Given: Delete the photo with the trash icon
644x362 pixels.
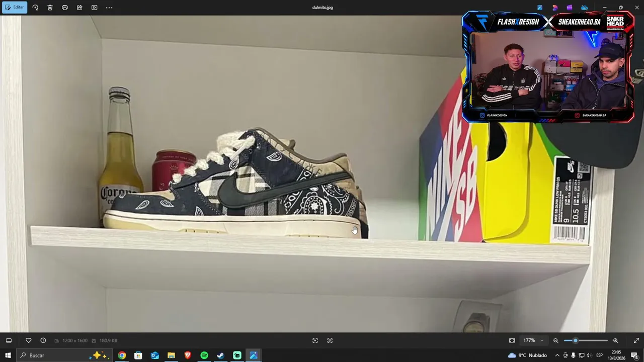Looking at the screenshot, I should (x=50, y=8).
